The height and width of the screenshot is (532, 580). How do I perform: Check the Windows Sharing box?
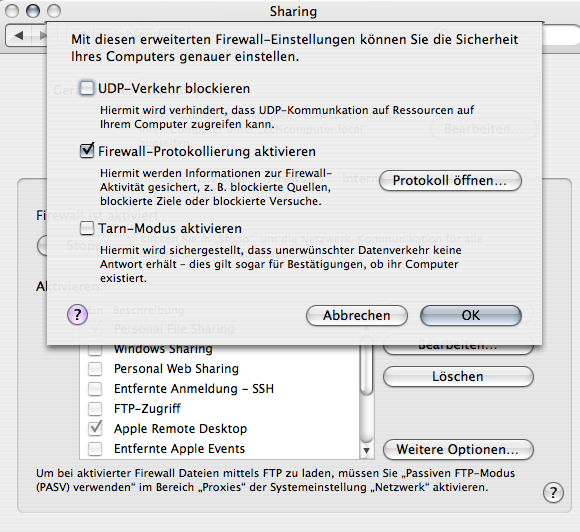click(95, 349)
